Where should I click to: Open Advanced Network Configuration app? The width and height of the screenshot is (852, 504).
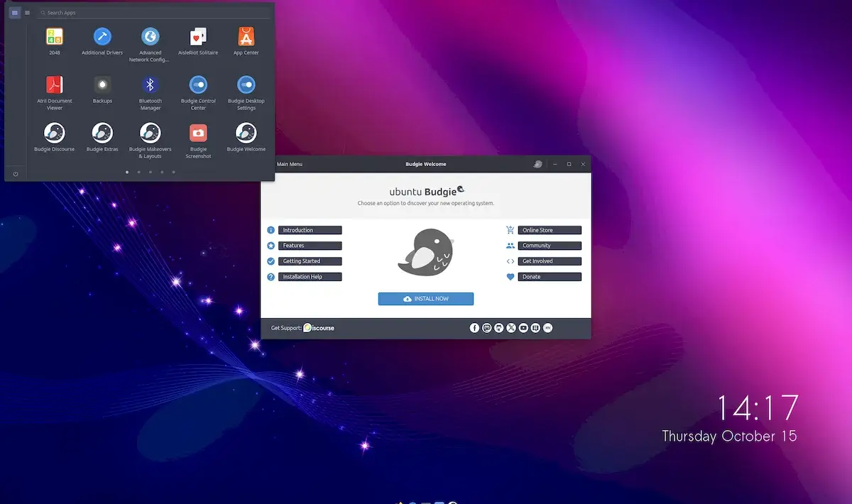150,44
